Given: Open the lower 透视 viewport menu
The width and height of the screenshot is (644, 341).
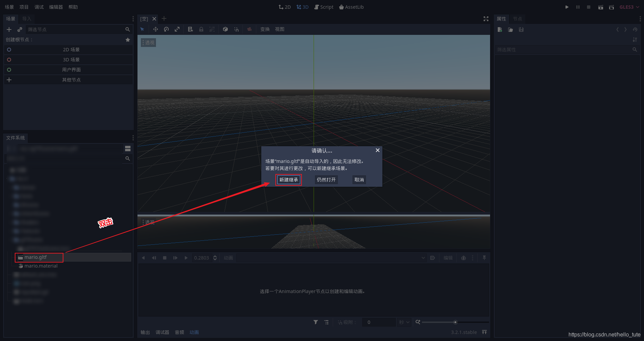Looking at the screenshot, I should pyautogui.click(x=149, y=222).
